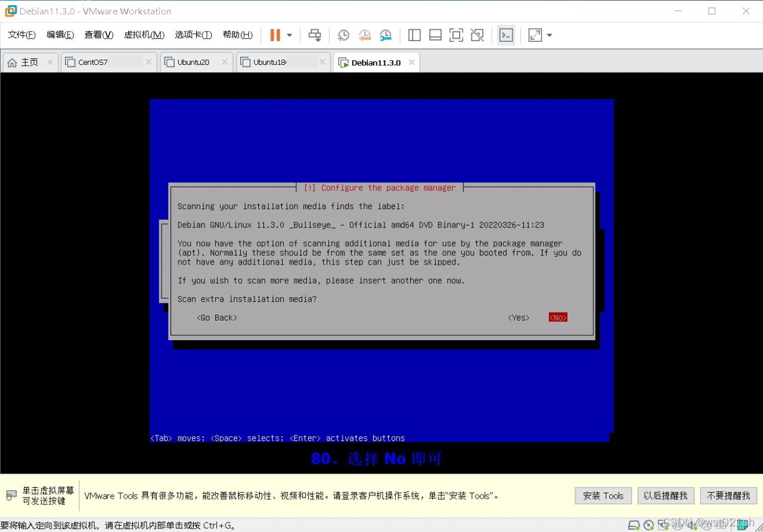Click the '要将输入定向到该虚拟机' status bar text
This screenshot has height=532, width=763.
pos(119,525)
